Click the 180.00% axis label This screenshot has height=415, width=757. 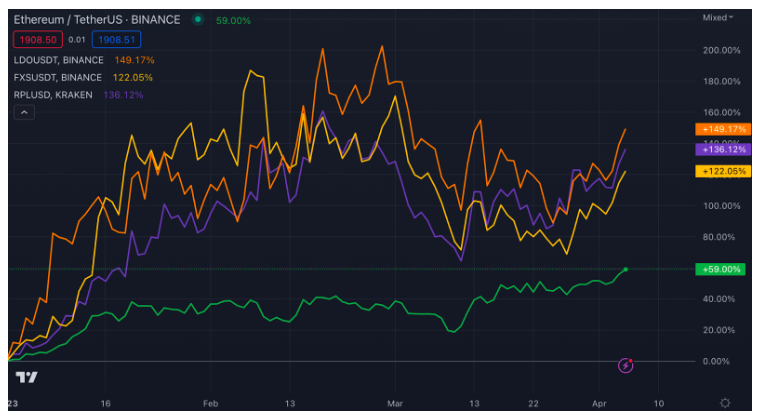721,82
